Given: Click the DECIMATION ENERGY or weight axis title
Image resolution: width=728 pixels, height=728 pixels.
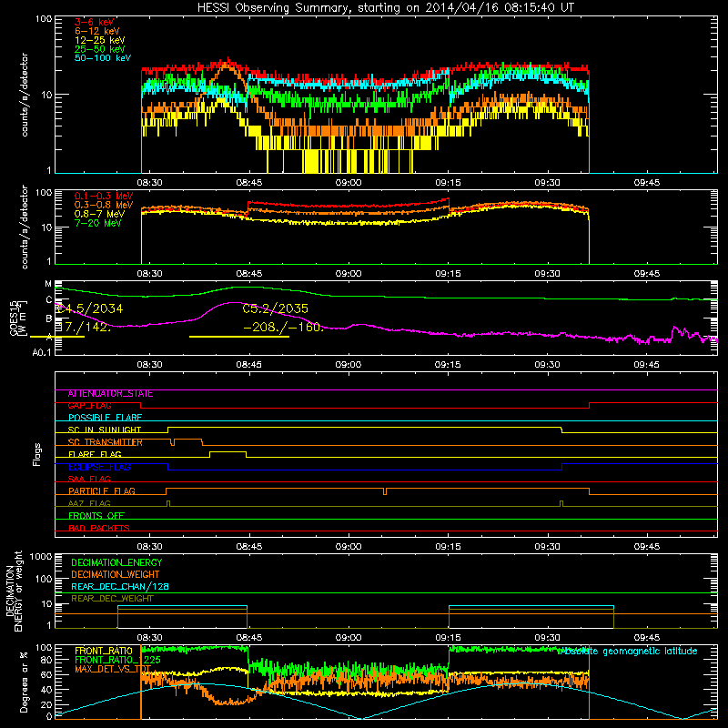Looking at the screenshot, I should (x=14, y=591).
